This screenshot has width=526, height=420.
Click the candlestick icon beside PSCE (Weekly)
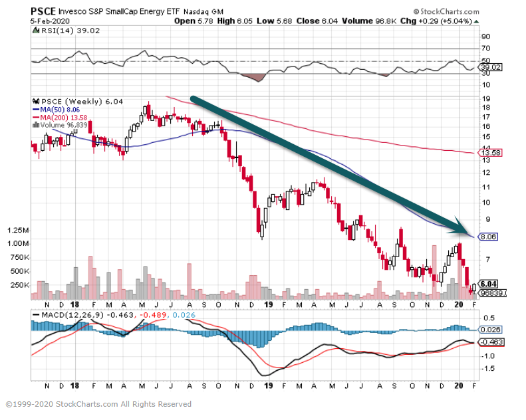tap(36, 101)
